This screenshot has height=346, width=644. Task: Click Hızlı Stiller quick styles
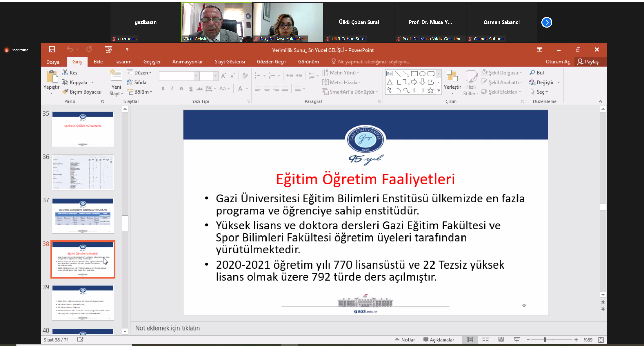pyautogui.click(x=471, y=83)
